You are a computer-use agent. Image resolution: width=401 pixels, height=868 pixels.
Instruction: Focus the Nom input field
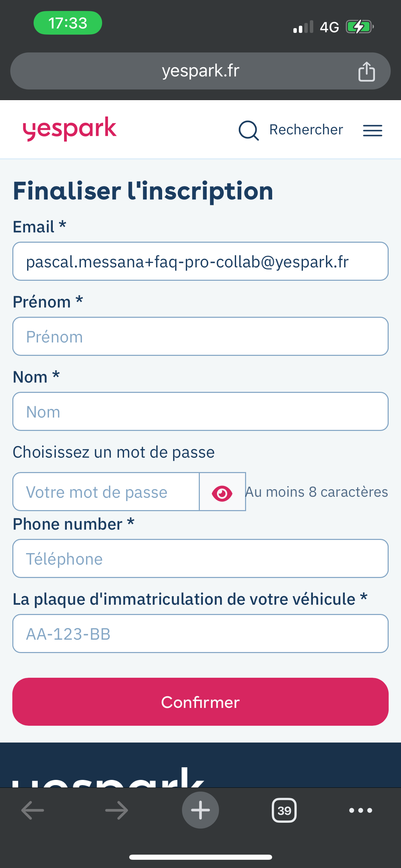pyautogui.click(x=200, y=411)
